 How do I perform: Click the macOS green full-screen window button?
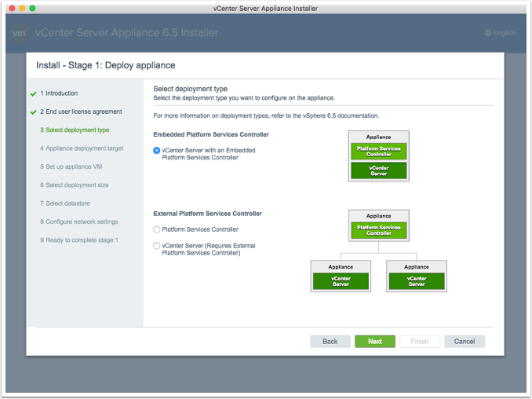point(32,8)
